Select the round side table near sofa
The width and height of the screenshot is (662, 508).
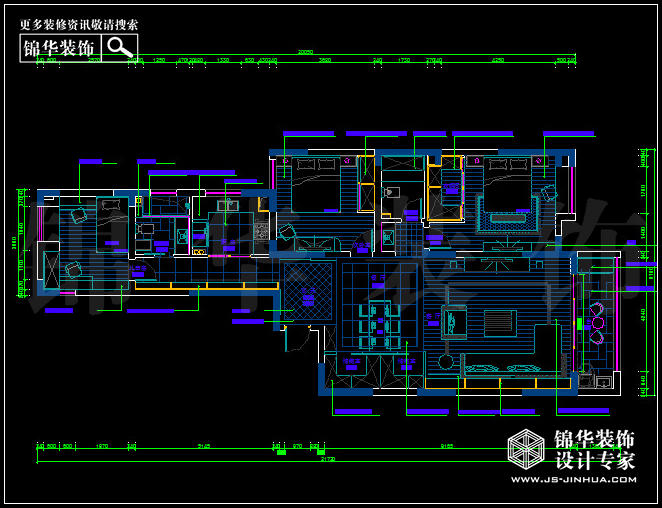pyautogui.click(x=445, y=361)
